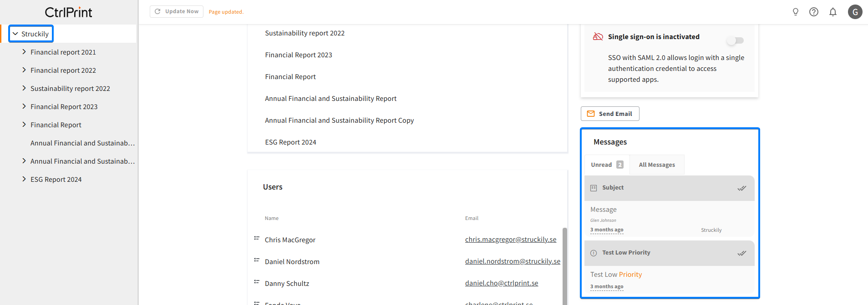This screenshot has height=305, width=868.
Task: Open the Subject message header
Action: click(x=670, y=188)
